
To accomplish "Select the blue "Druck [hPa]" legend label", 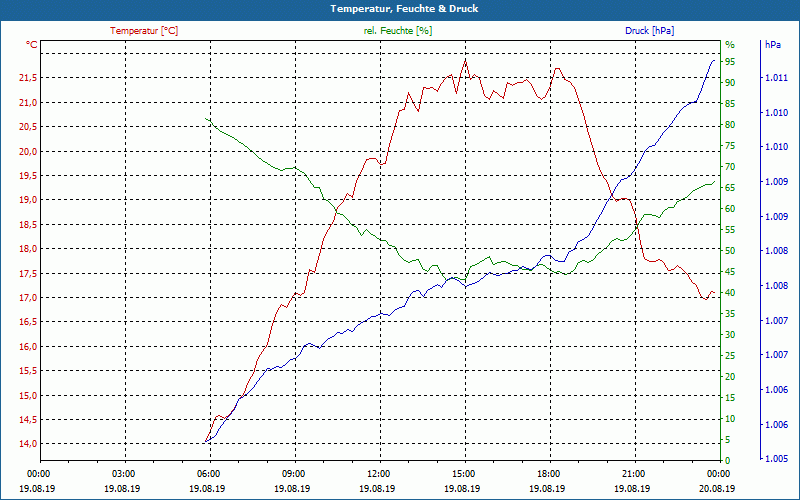I will [x=649, y=31].
